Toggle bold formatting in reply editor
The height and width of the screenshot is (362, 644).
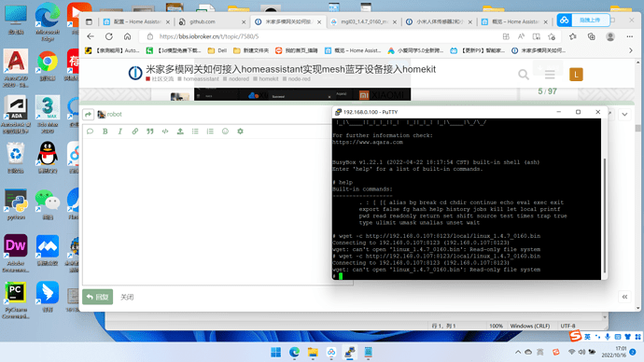pyautogui.click(x=105, y=132)
